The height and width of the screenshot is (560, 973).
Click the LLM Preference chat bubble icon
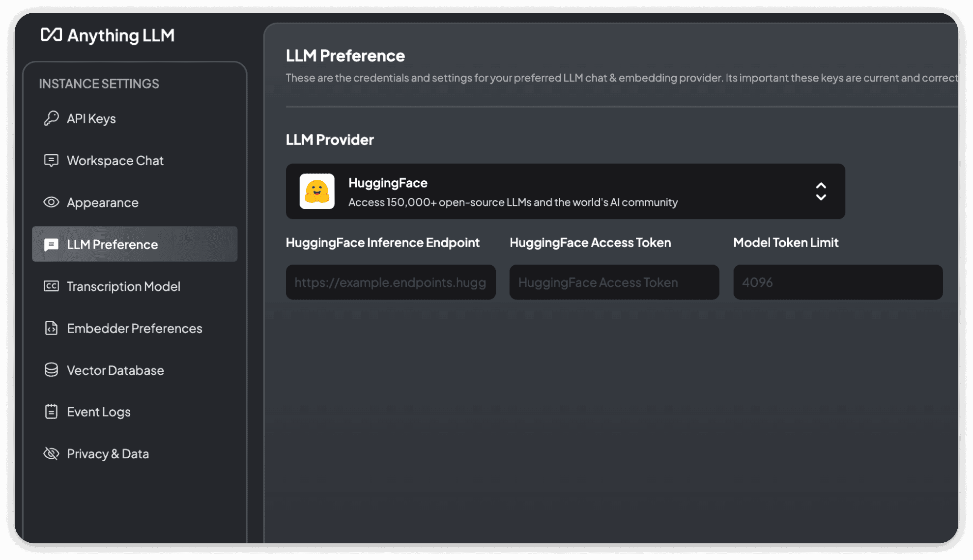[x=51, y=245]
